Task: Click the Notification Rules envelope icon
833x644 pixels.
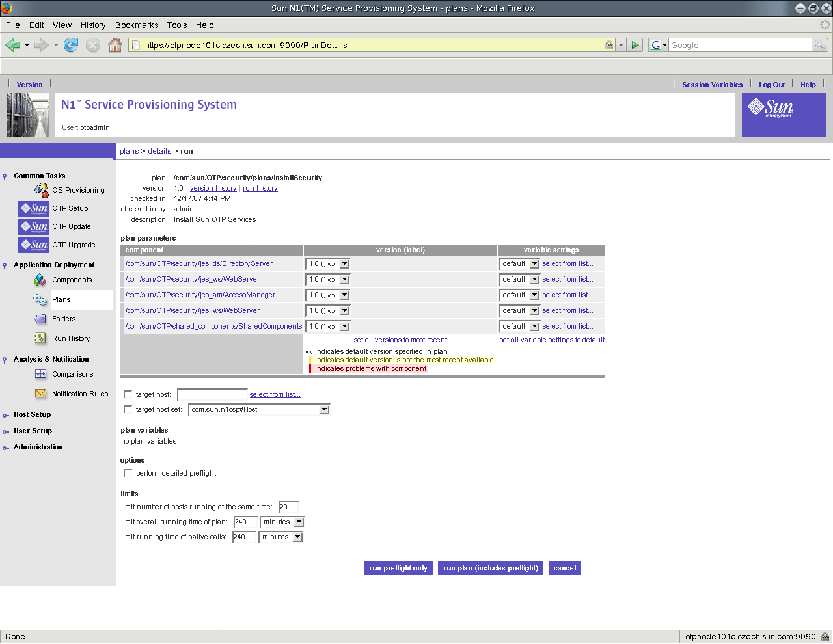Action: (40, 394)
